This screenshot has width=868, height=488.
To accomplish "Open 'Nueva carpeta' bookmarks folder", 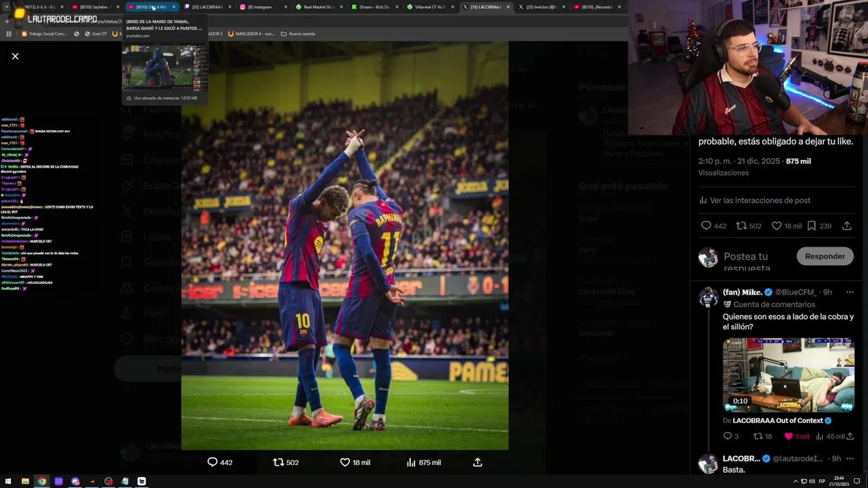I will click(x=298, y=33).
